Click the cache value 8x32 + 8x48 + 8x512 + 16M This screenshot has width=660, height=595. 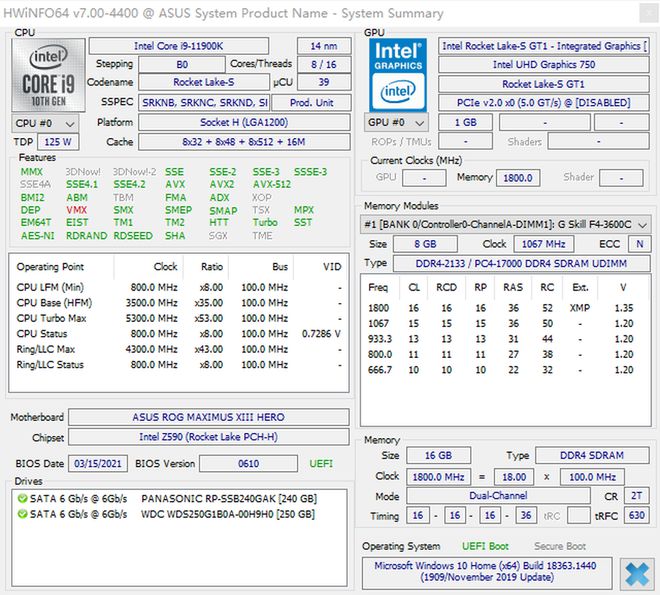[x=244, y=142]
